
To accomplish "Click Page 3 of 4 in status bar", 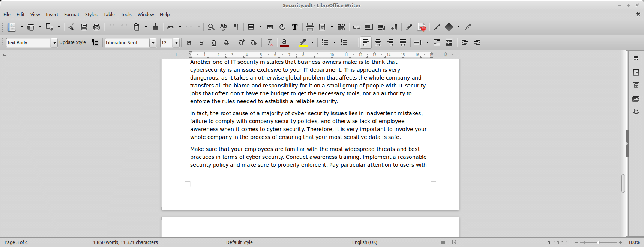I will tap(16, 242).
